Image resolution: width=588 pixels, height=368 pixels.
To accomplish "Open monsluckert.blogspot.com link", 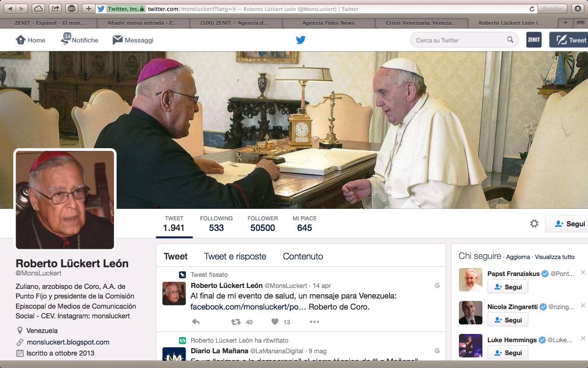I will click(68, 342).
